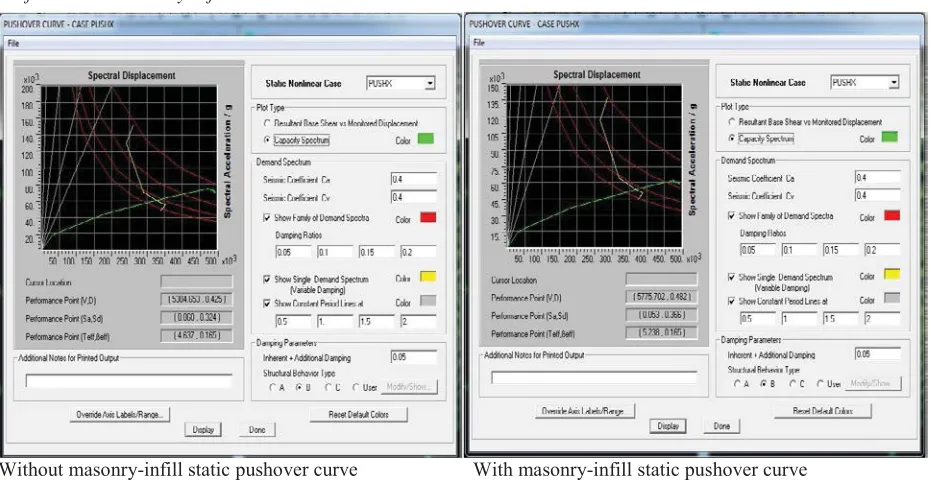
Task: Click Additional Notes text field in right window
Action: (x=594, y=377)
